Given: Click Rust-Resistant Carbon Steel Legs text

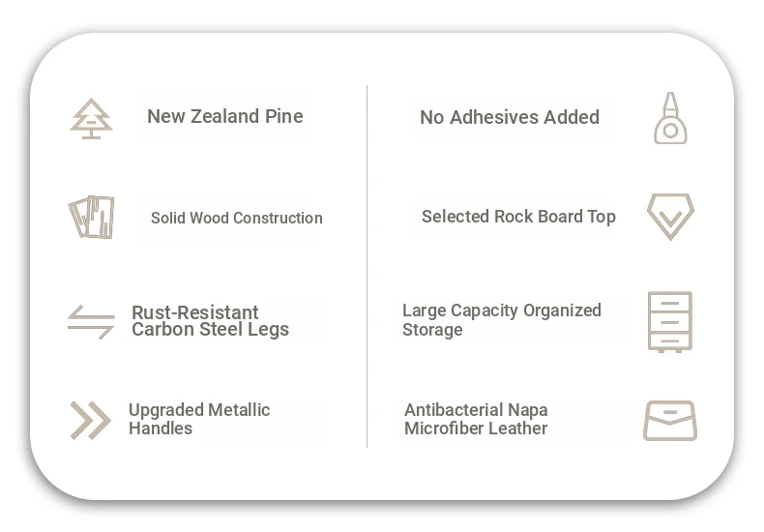Looking at the screenshot, I should coord(210,321).
